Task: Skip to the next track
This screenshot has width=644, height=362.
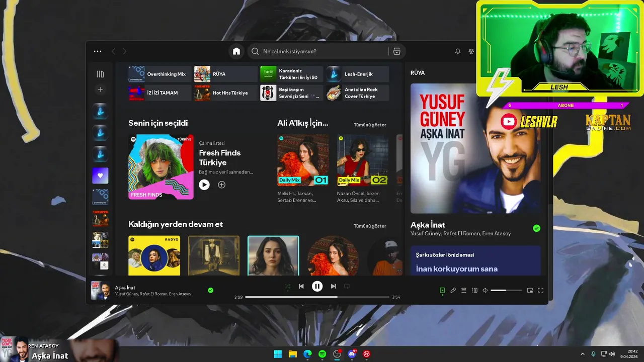Action: click(333, 286)
